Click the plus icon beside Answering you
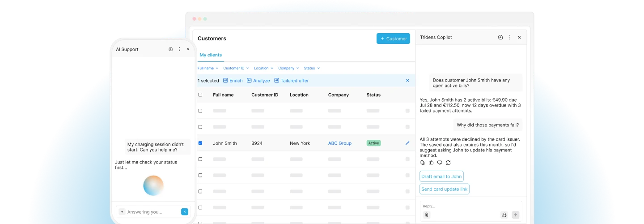Image resolution: width=644 pixels, height=224 pixels. point(122,212)
